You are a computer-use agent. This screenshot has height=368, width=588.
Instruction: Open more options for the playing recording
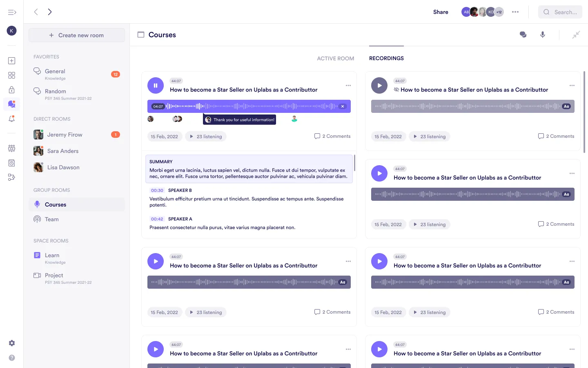(x=348, y=85)
